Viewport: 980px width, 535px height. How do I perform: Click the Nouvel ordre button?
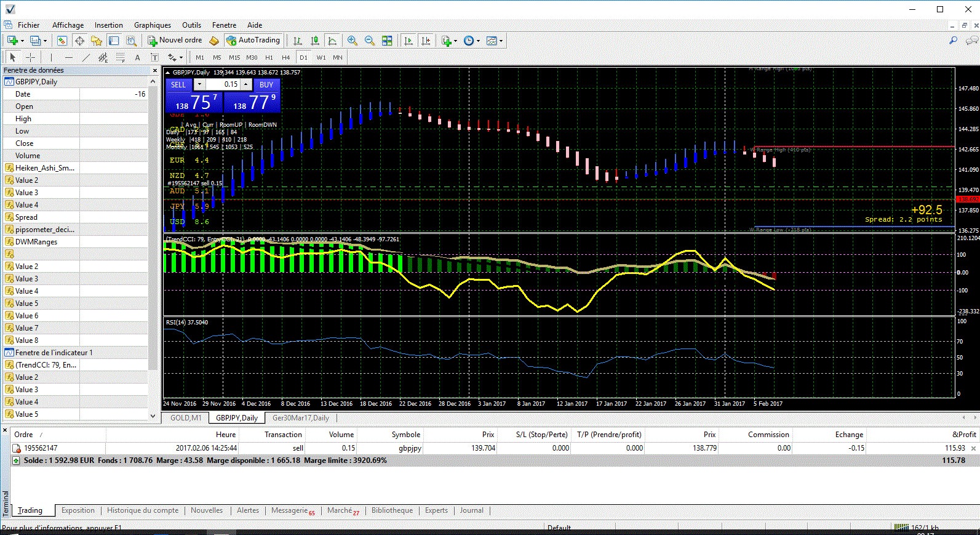pyautogui.click(x=175, y=41)
